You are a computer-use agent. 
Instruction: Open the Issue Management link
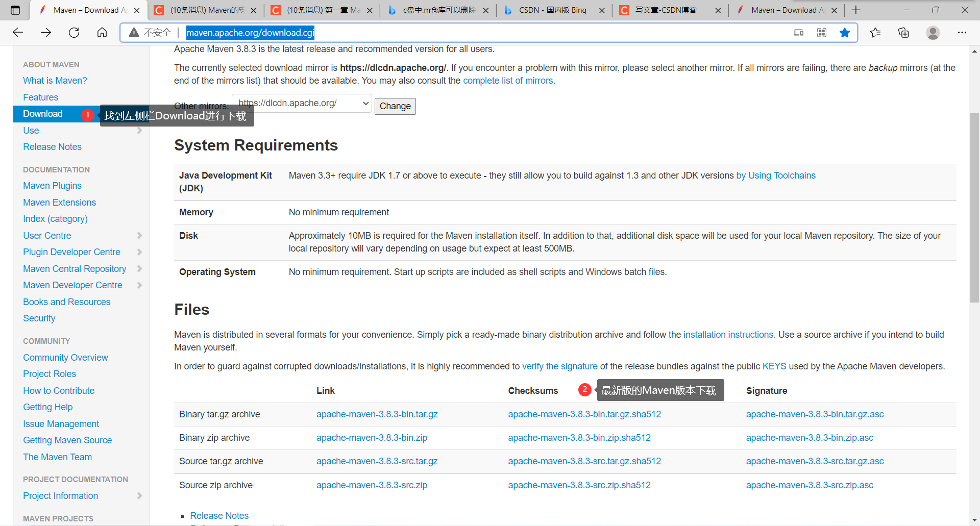(x=61, y=424)
